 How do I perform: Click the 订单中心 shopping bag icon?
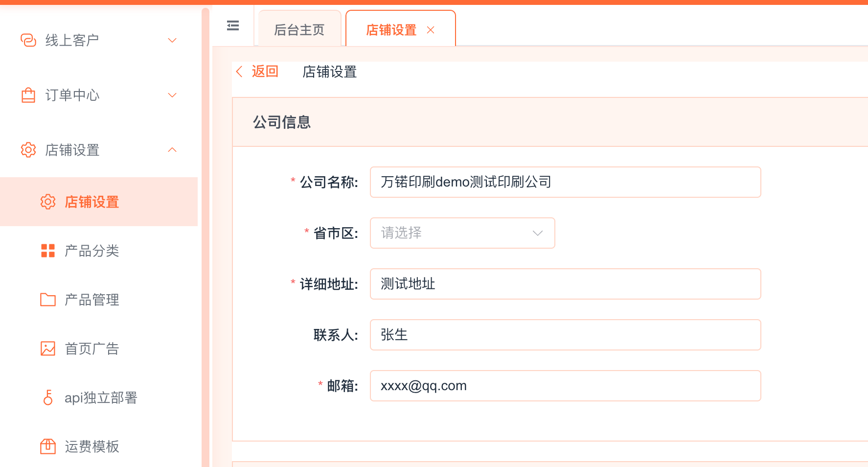coord(28,95)
